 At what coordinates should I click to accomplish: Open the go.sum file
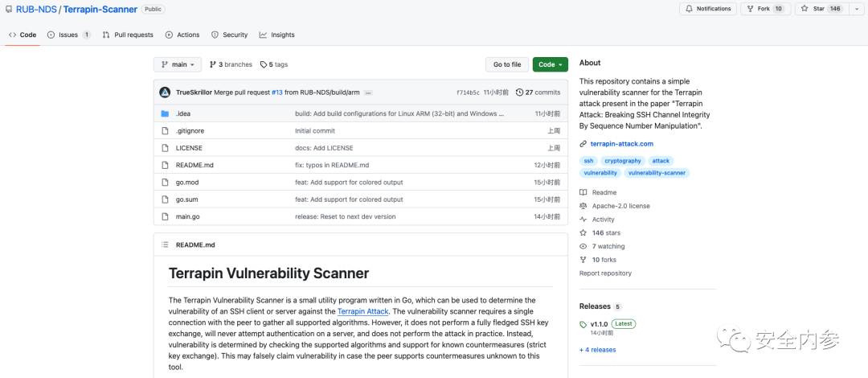click(188, 199)
